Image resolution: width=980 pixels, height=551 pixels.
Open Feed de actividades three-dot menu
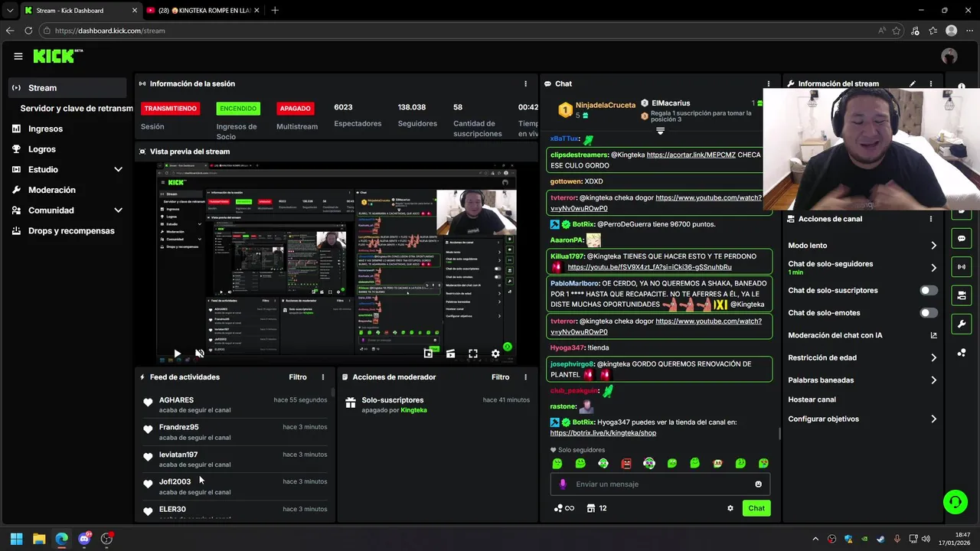click(323, 377)
